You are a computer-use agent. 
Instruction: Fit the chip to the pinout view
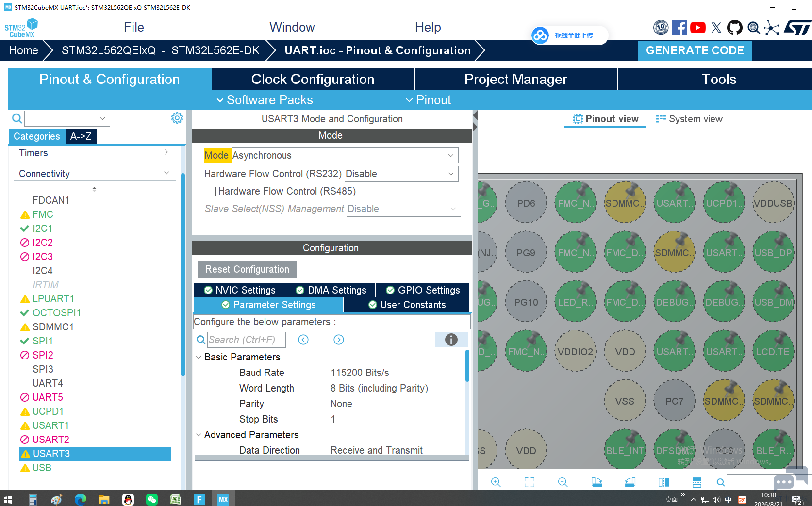click(x=530, y=482)
